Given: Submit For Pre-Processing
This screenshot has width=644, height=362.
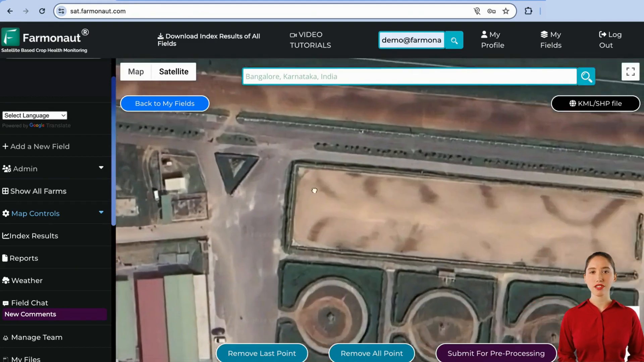Looking at the screenshot, I should pos(496,353).
